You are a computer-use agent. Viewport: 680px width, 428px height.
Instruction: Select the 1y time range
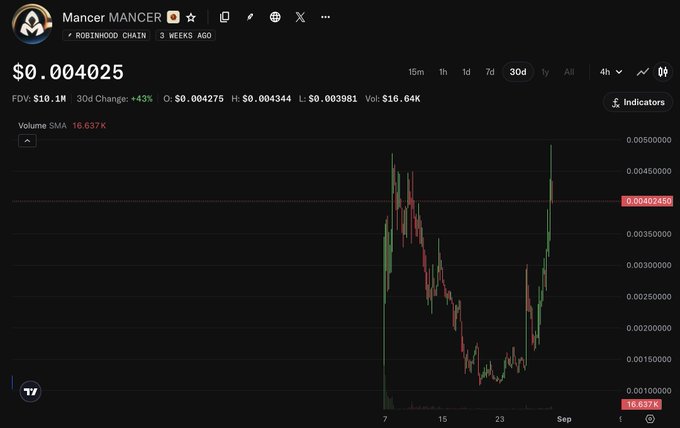click(545, 72)
